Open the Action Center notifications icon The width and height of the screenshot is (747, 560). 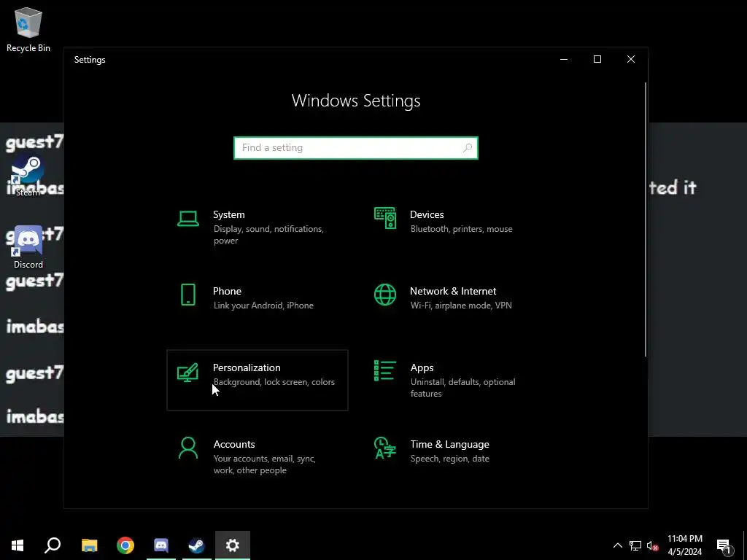[726, 546]
